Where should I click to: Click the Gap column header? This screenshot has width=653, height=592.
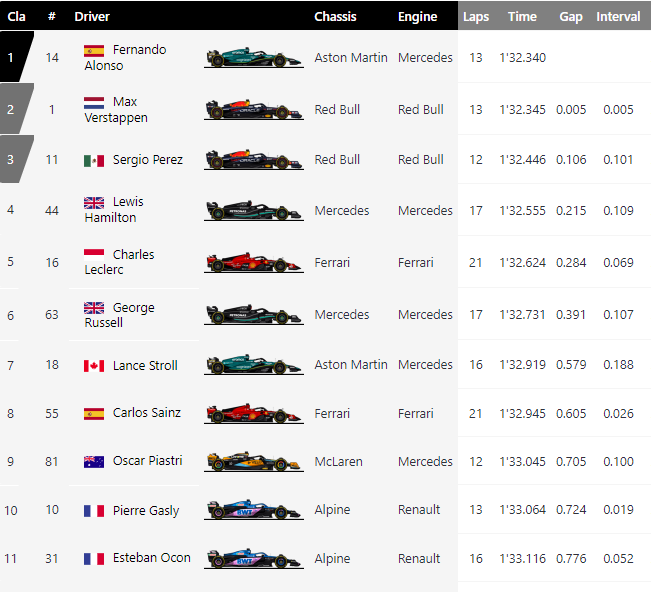571,17
